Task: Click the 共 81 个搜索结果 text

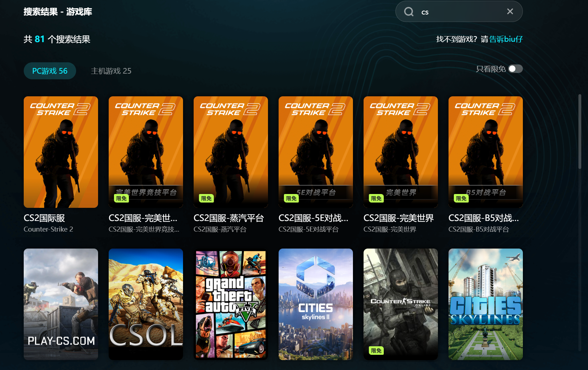Action: [57, 39]
